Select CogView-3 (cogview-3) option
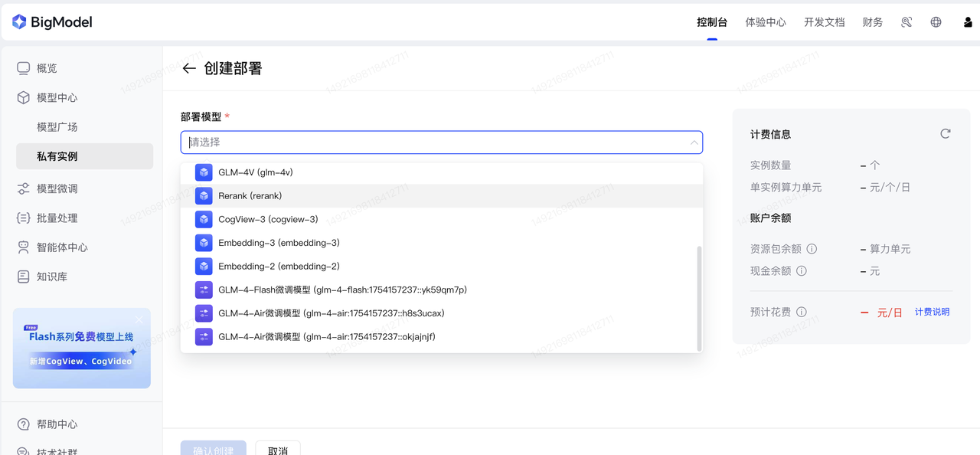This screenshot has height=455, width=980. click(441, 219)
